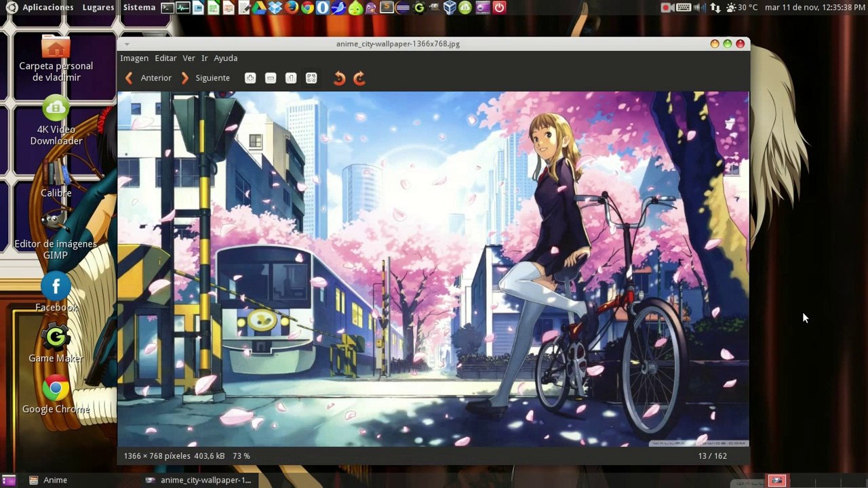Select the Game Maker desktop icon
The width and height of the screenshot is (868, 488).
pos(56,344)
